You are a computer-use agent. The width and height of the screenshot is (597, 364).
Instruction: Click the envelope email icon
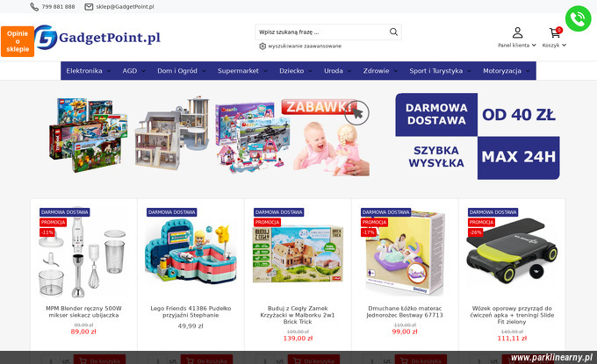[x=89, y=7]
